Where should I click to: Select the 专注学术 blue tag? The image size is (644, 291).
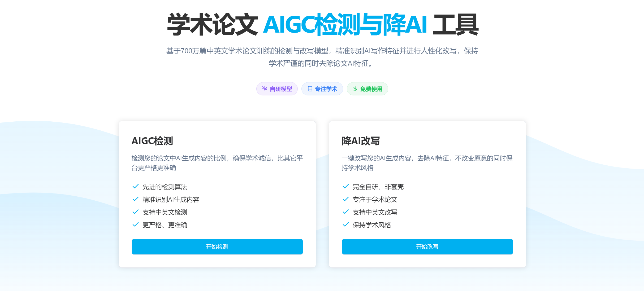coord(322,89)
